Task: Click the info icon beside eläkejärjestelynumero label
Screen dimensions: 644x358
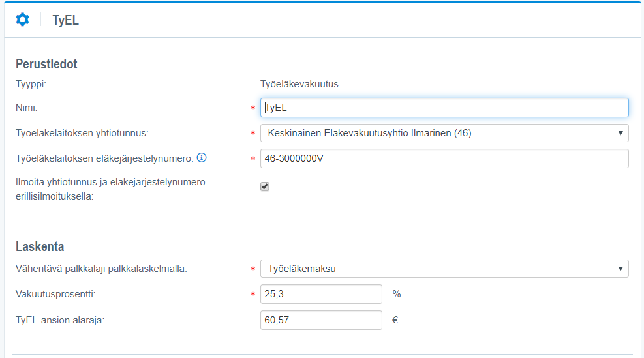Action: pos(202,157)
